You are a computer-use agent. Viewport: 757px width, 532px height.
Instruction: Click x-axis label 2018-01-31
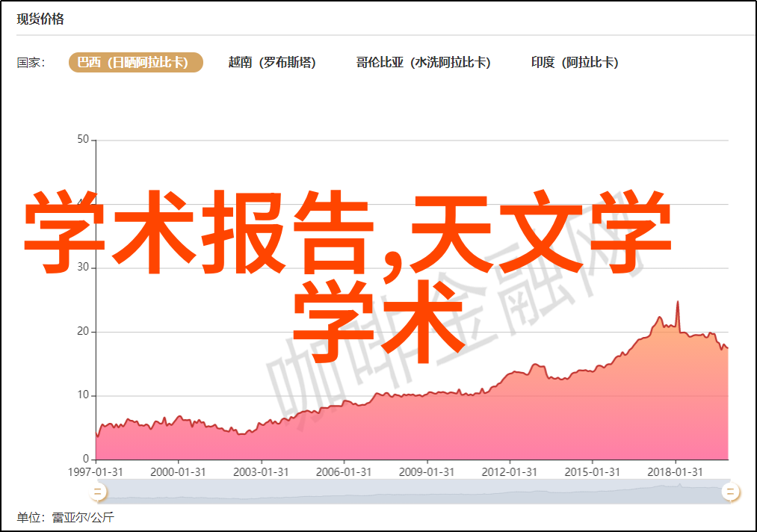pos(675,472)
